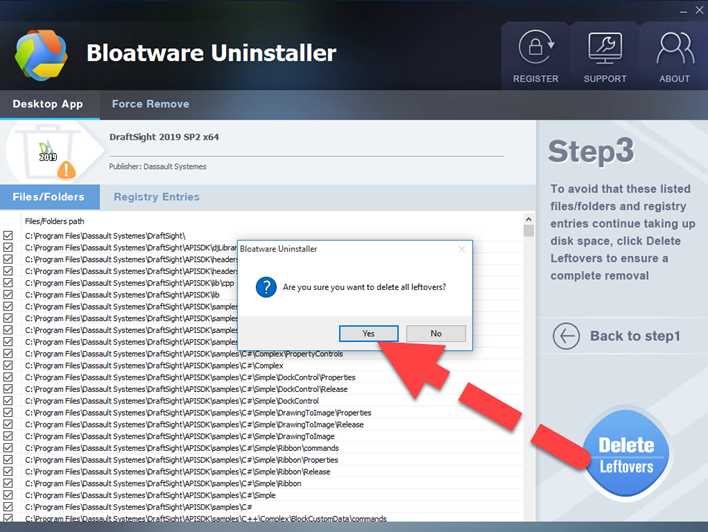Open the Register lock icon
The height and width of the screenshot is (532, 708).
pos(536,47)
